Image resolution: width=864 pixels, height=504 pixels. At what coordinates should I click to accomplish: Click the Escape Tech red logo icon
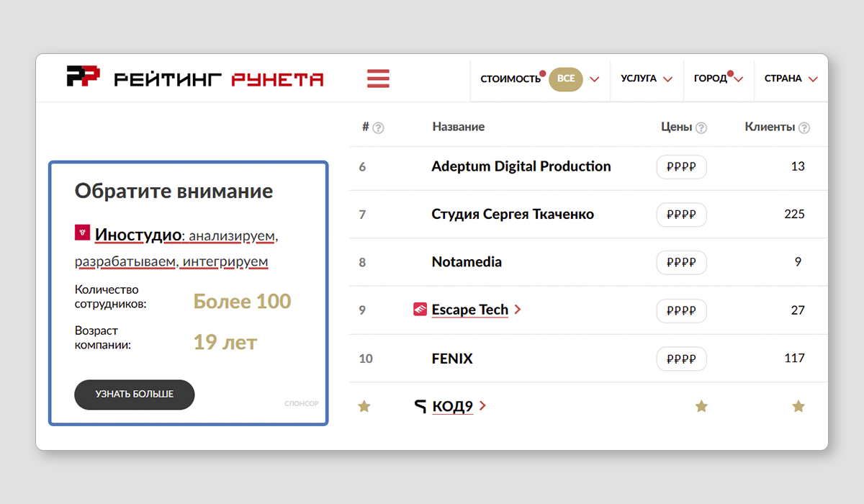click(420, 310)
